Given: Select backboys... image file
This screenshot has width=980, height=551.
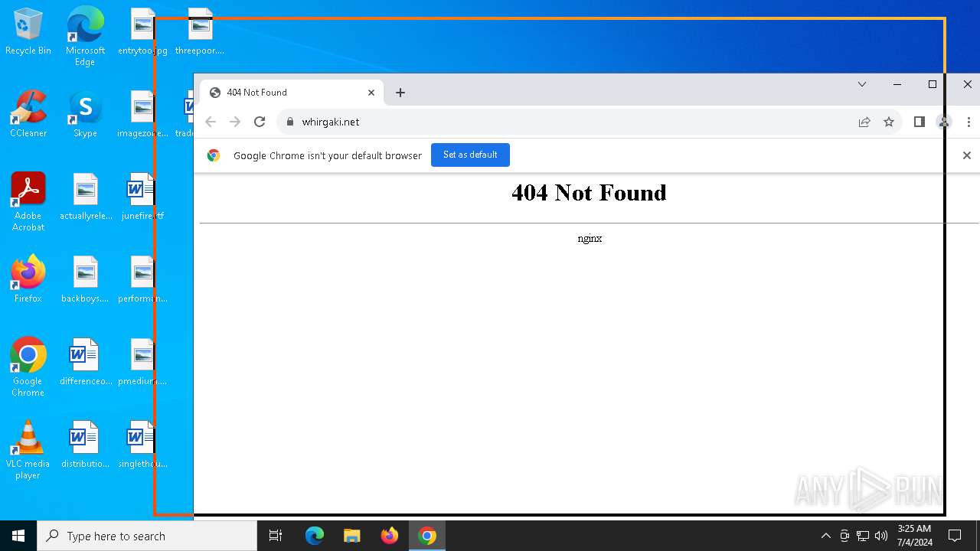Looking at the screenshot, I should pyautogui.click(x=85, y=279).
